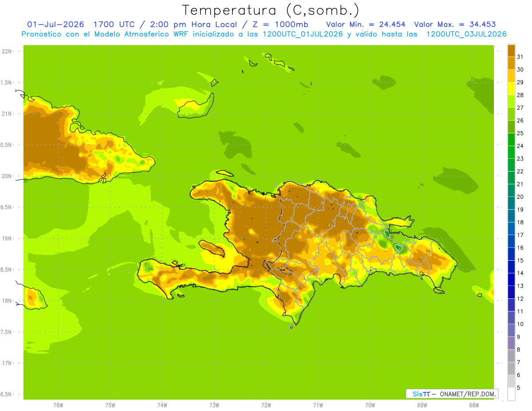Click the latitude axis label "17N"

[x=7, y=363]
